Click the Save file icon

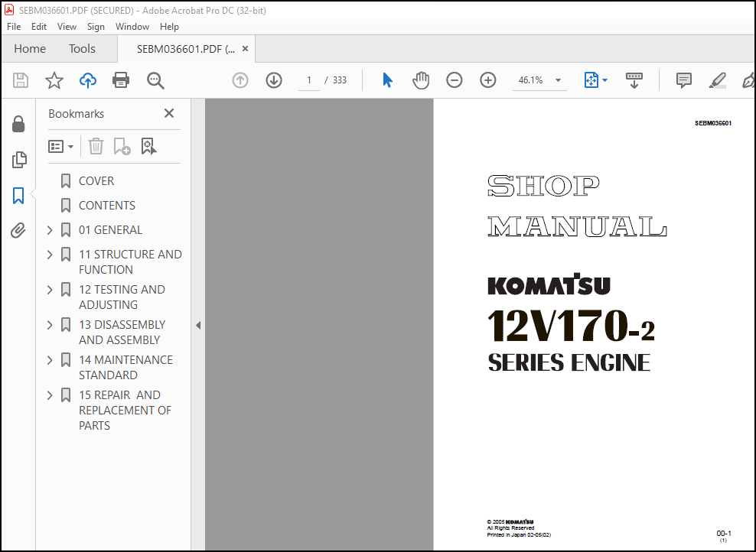20,80
